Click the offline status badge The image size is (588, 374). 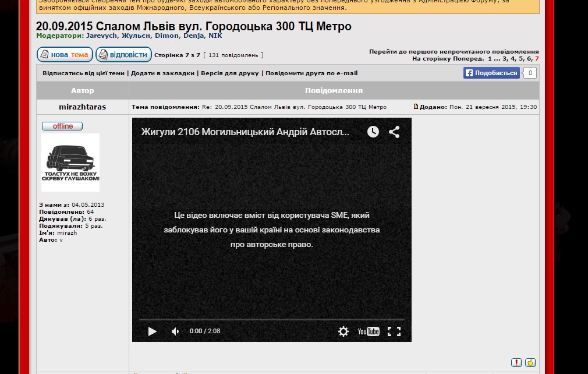(62, 126)
